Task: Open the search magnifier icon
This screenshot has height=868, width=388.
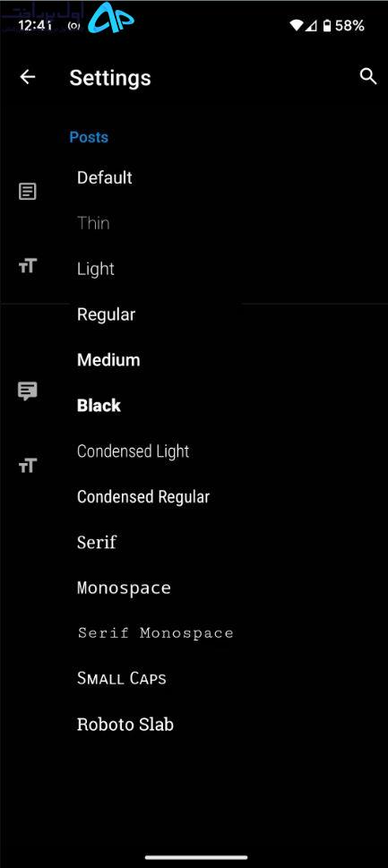Action: [x=368, y=76]
